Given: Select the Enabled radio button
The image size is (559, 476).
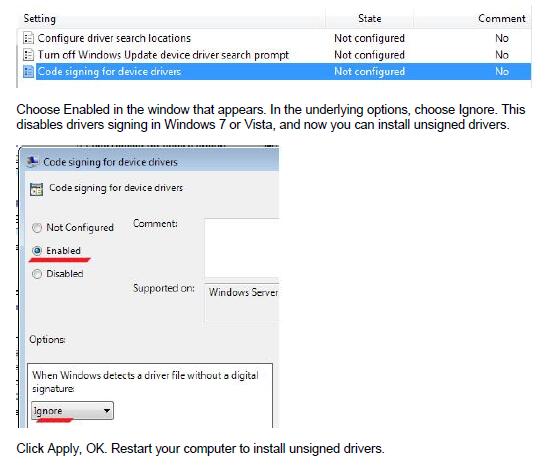Looking at the screenshot, I should [37, 251].
